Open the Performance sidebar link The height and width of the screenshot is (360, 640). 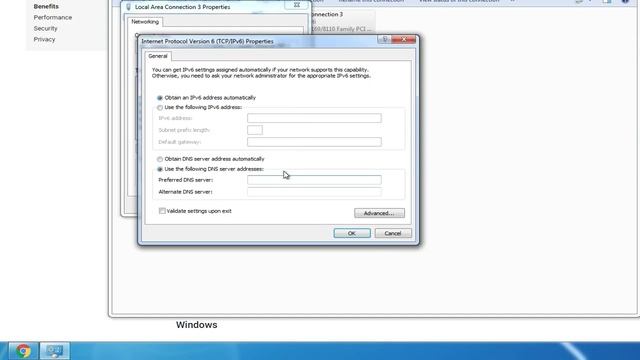click(x=53, y=18)
